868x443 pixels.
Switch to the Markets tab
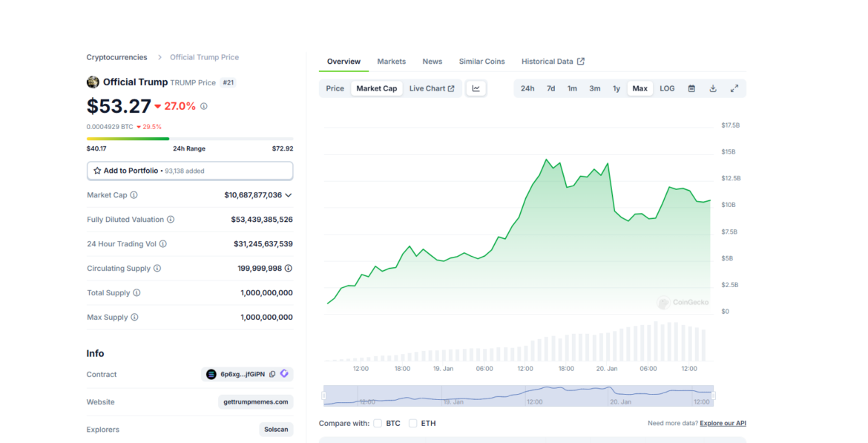(391, 62)
